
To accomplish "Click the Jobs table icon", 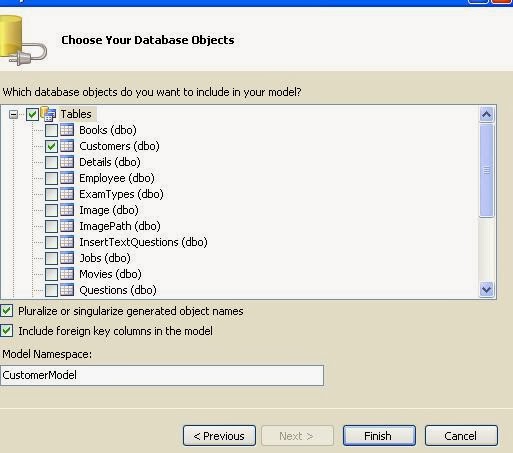I will [67, 258].
